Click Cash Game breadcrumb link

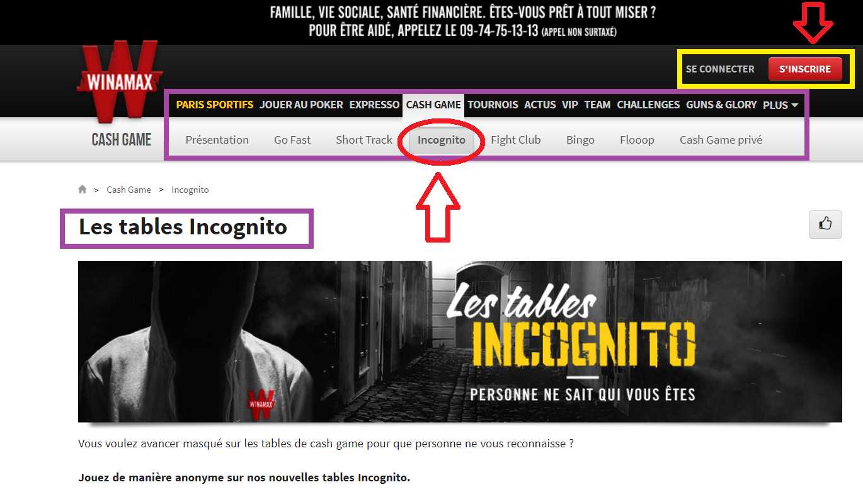[x=129, y=190]
